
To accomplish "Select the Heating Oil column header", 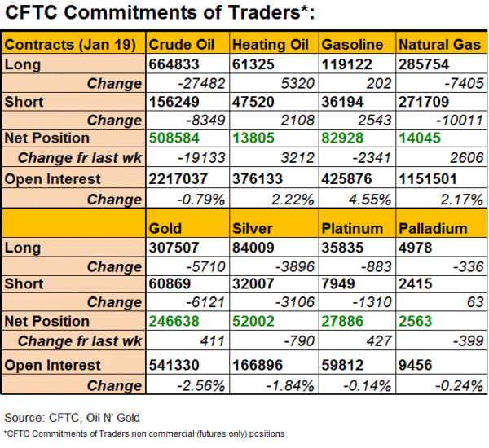I will click(268, 44).
